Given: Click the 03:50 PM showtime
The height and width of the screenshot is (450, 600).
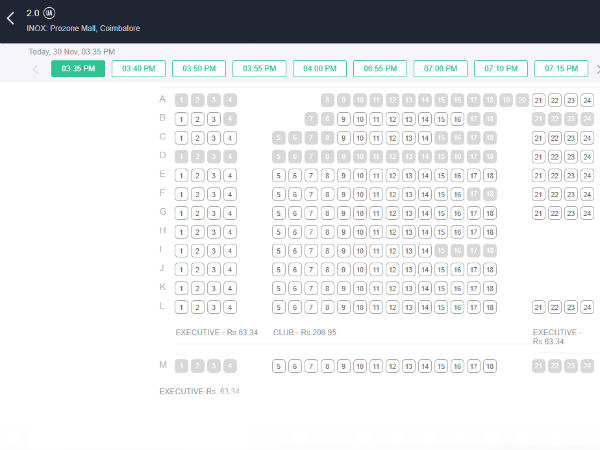Looking at the screenshot, I should point(199,69).
